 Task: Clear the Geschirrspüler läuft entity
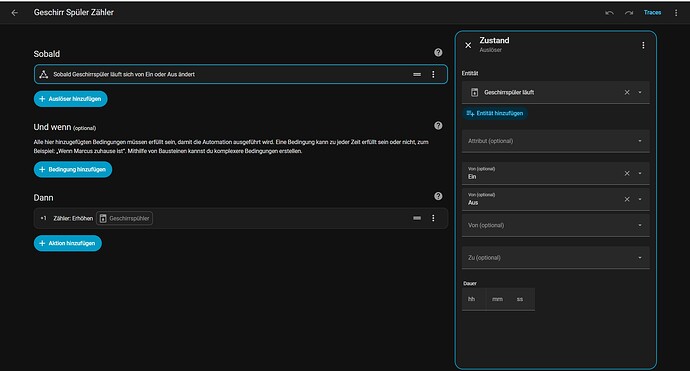point(627,92)
